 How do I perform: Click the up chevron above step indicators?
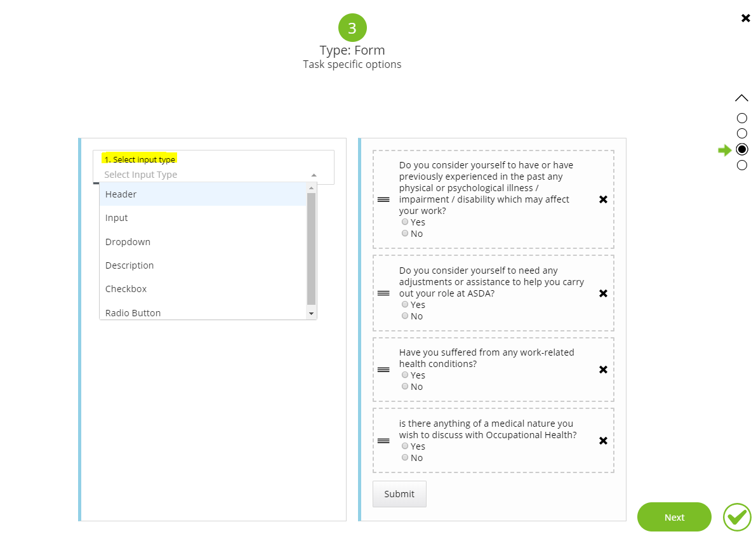click(741, 98)
